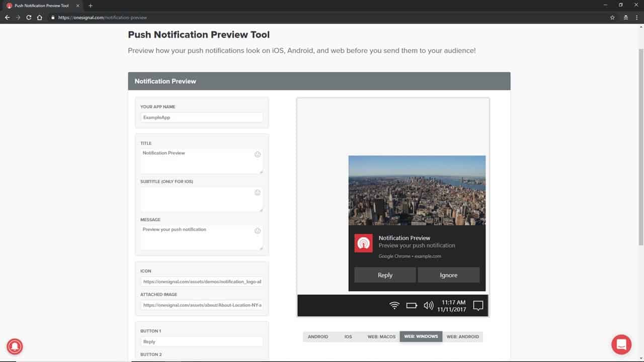Open emoji picker in Subtitle field
This screenshot has height=362, width=644.
point(258,193)
